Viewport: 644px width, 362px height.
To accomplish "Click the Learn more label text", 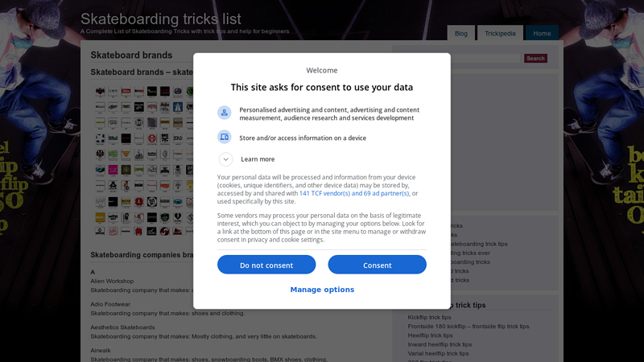I will [258, 159].
